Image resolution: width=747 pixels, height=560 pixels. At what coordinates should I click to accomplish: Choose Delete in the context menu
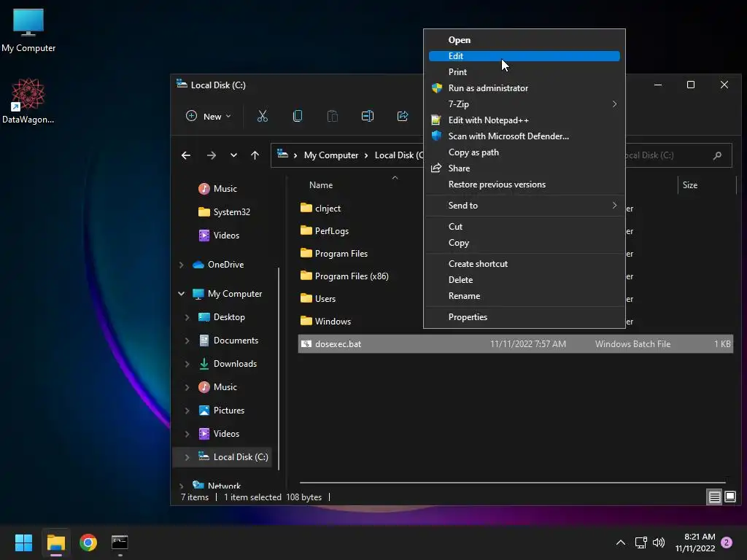click(524, 280)
